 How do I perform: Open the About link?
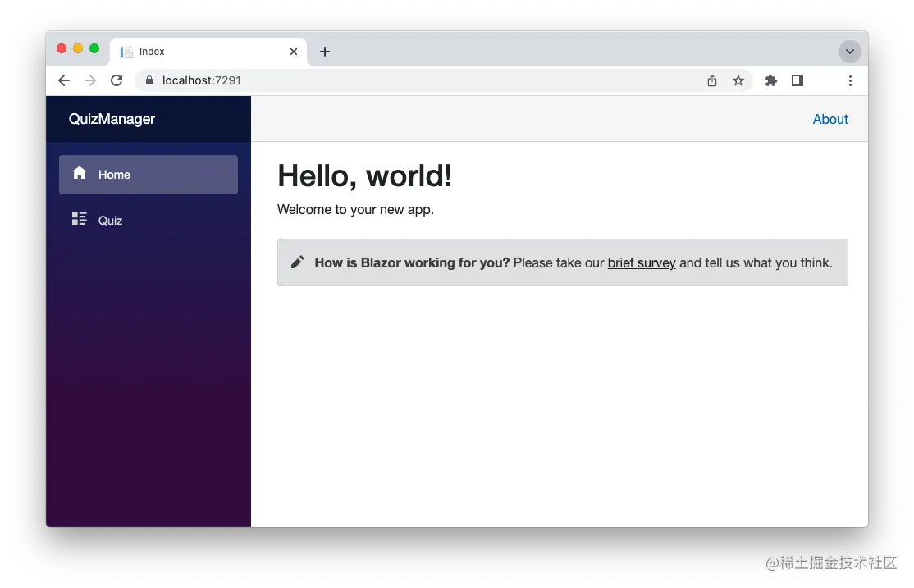coord(830,119)
